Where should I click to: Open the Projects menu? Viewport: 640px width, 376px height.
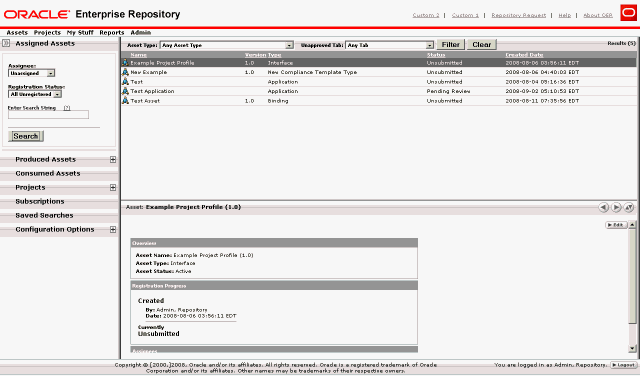point(47,32)
